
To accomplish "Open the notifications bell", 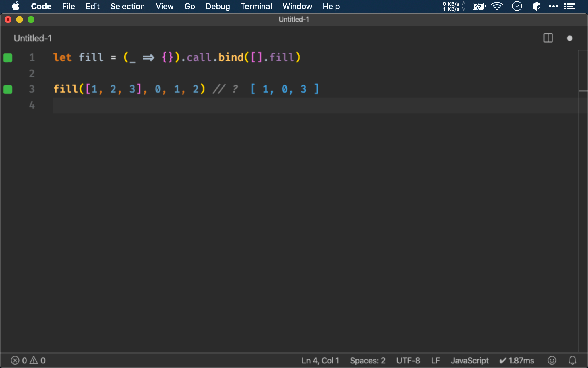I will click(572, 360).
